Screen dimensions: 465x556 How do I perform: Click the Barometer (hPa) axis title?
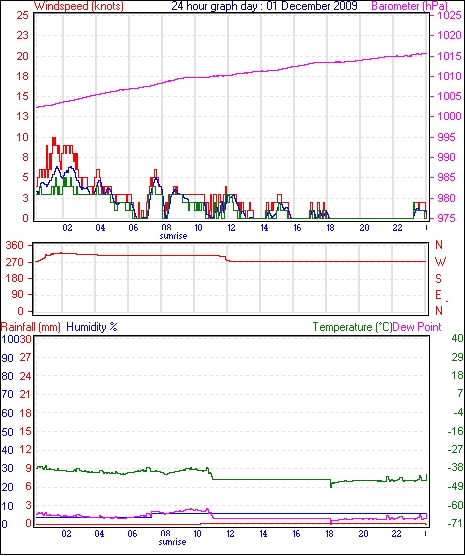(410, 6)
